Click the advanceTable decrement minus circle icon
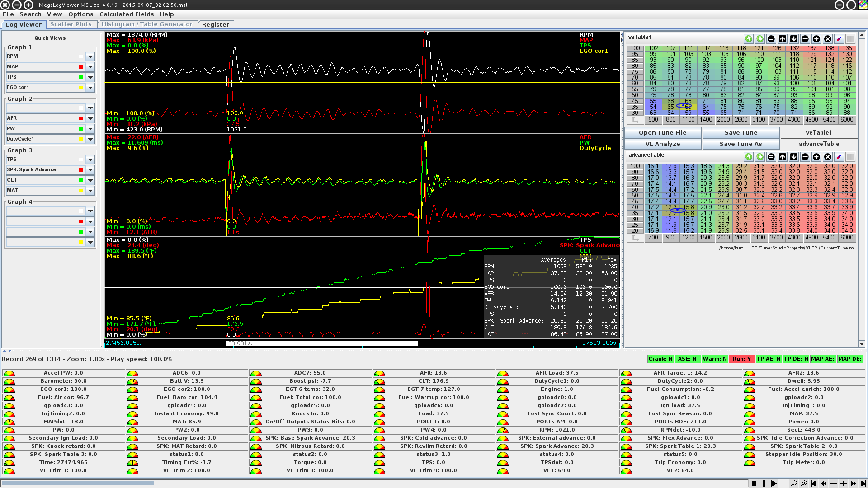This screenshot has width=868, height=488. pyautogui.click(x=805, y=157)
